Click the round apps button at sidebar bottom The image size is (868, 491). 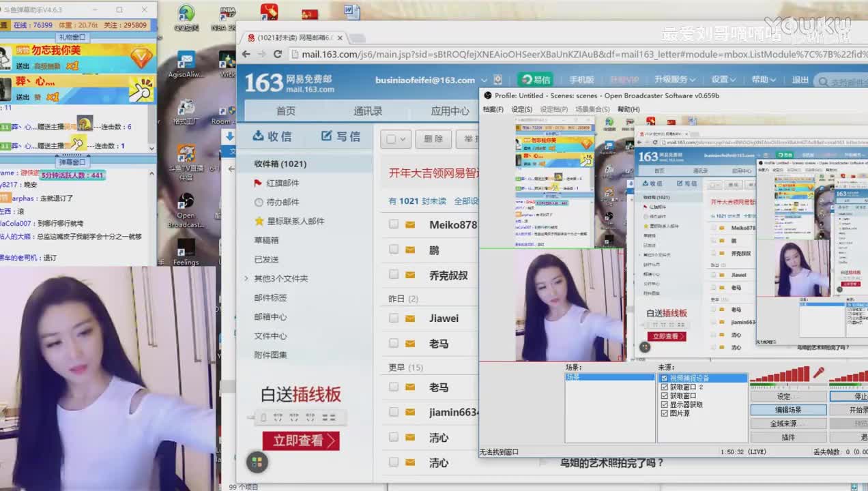[257, 462]
